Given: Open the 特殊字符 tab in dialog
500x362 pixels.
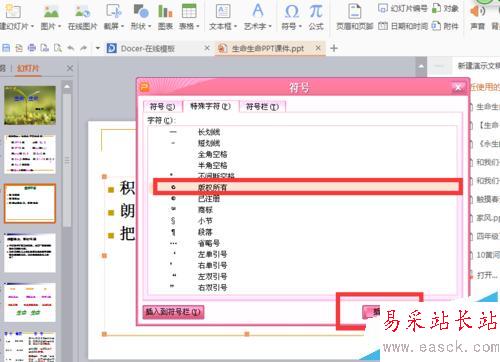Looking at the screenshot, I should (x=210, y=106).
